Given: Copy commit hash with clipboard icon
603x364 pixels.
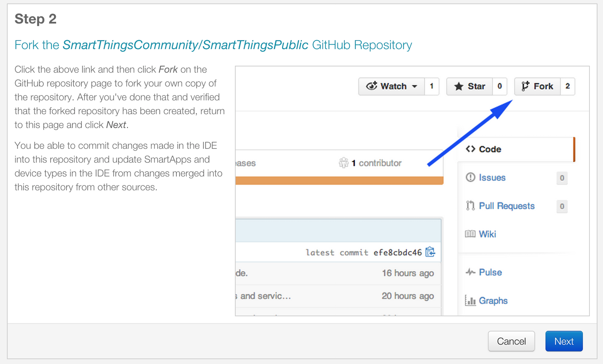Looking at the screenshot, I should tap(430, 252).
